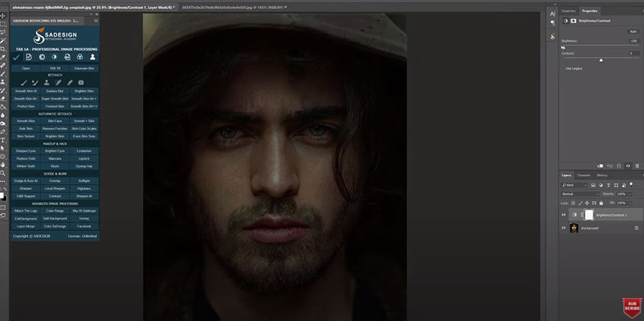
Task: Hide the Brightness/Contrast 1 layer
Action: (x=564, y=215)
